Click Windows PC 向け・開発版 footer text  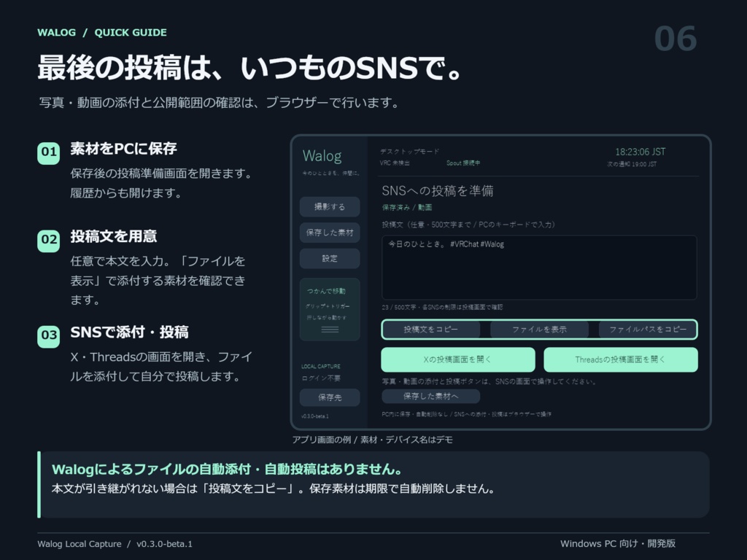618,544
